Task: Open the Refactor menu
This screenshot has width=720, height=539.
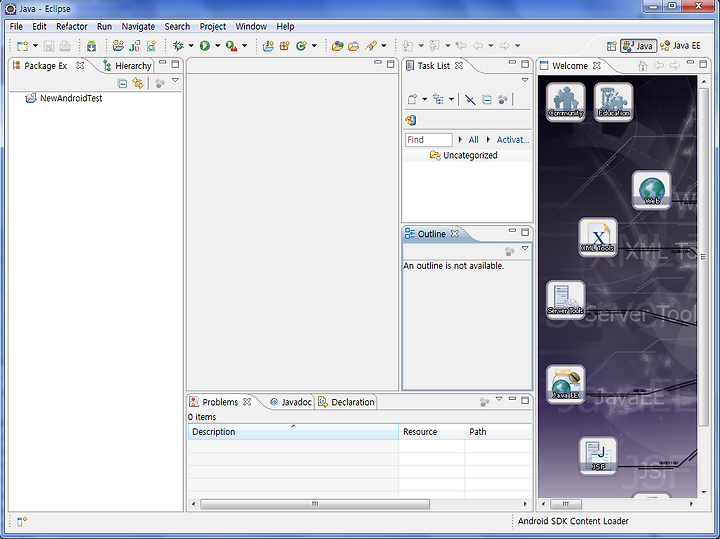Action: (72, 27)
